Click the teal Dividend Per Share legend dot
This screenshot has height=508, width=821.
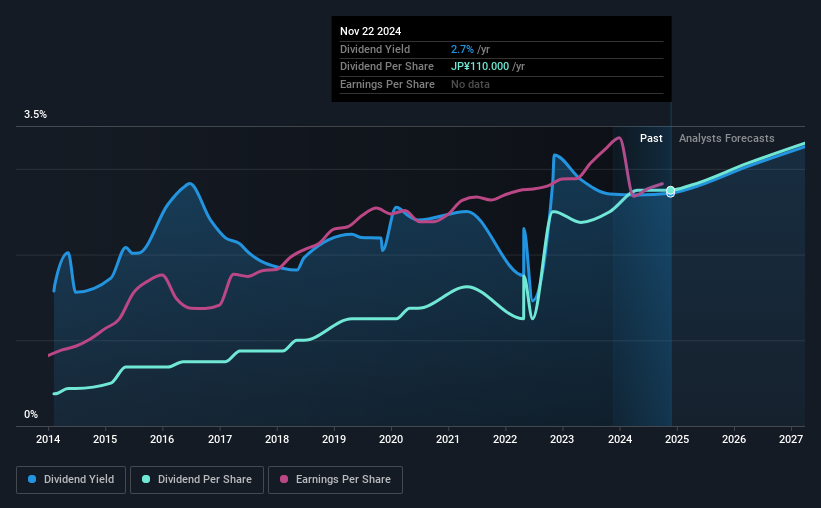coord(146,480)
